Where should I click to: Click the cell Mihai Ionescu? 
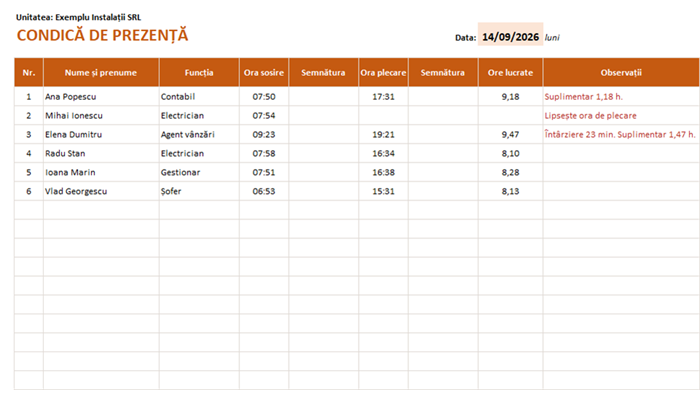(x=101, y=116)
